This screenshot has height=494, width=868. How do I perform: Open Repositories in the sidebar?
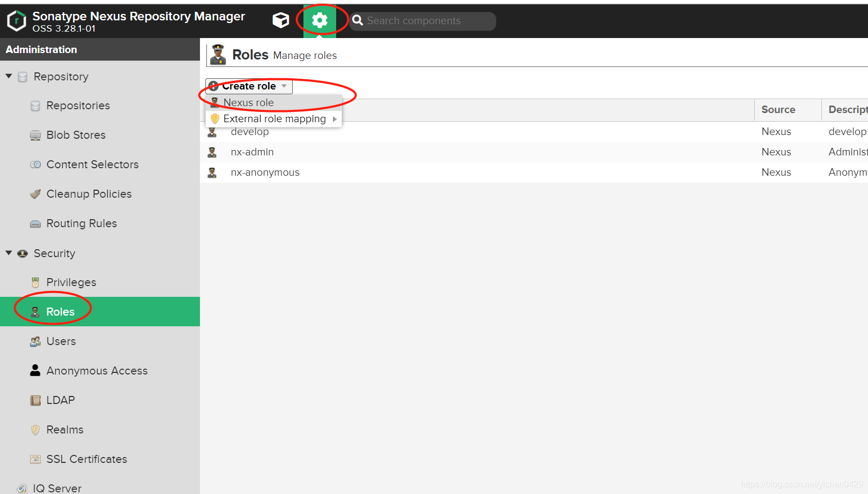(78, 106)
